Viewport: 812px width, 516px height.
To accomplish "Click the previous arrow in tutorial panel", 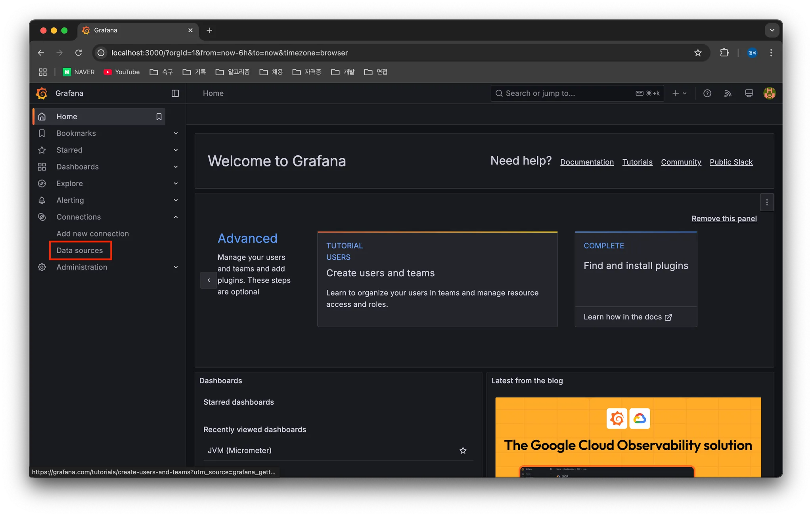I will [x=209, y=280].
